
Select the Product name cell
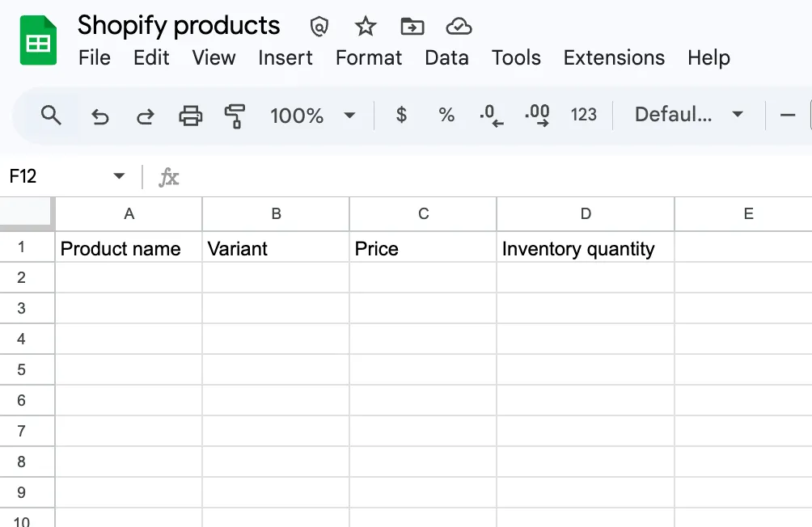[x=129, y=247]
